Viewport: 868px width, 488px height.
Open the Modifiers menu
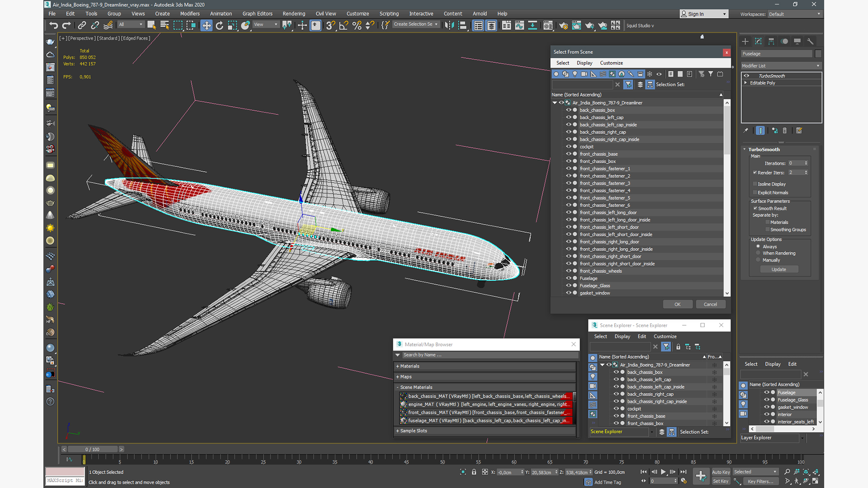tap(190, 14)
